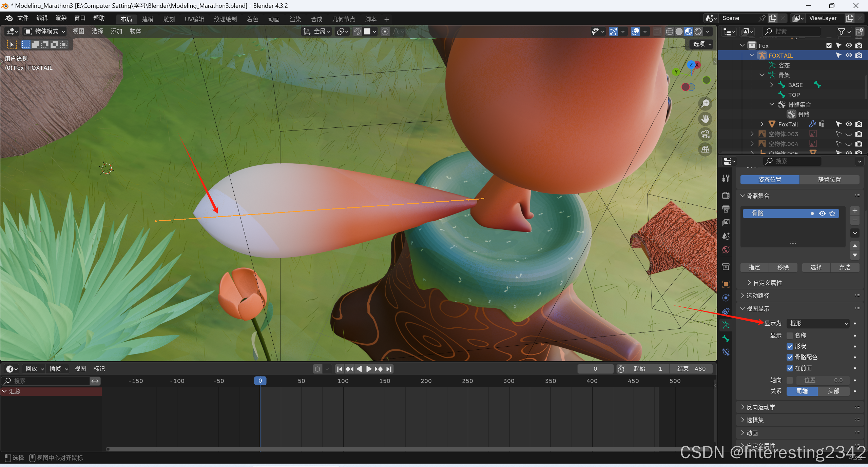Screen dimensions: 868x467
Task: Open the Bone properties tab icon
Action: pyautogui.click(x=726, y=339)
